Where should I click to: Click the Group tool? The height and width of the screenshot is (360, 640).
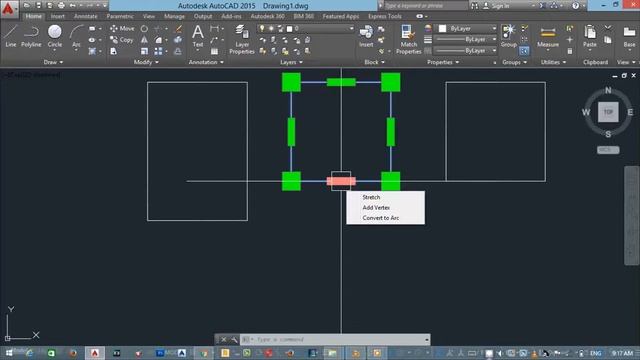tap(509, 36)
